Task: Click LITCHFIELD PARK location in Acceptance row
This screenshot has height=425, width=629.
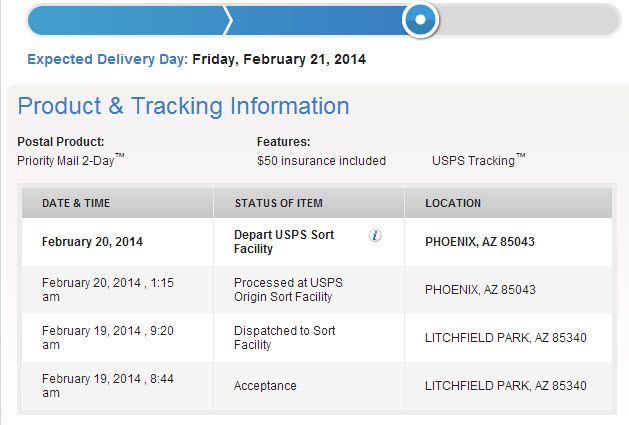Action: 505,386
